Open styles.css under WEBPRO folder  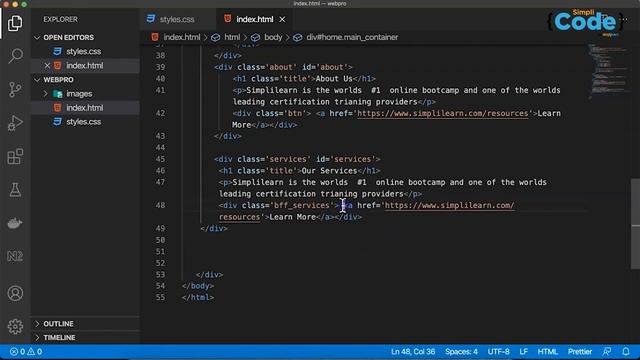tap(84, 122)
